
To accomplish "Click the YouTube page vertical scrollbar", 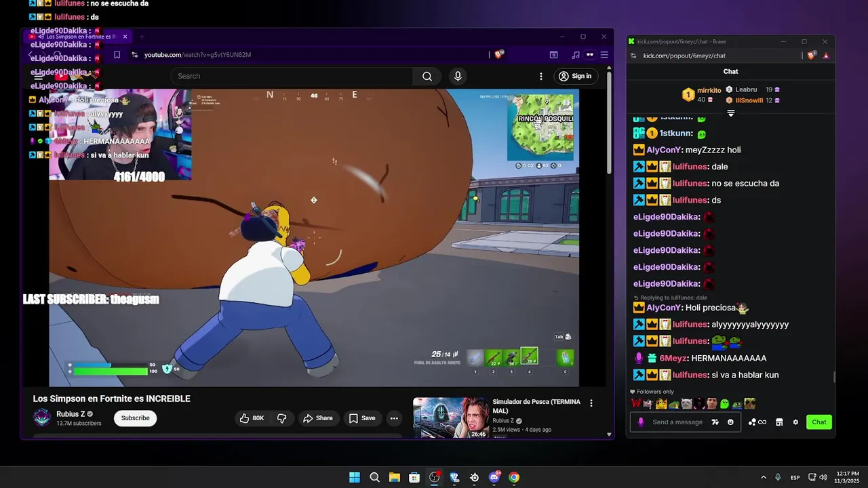I will click(x=608, y=122).
